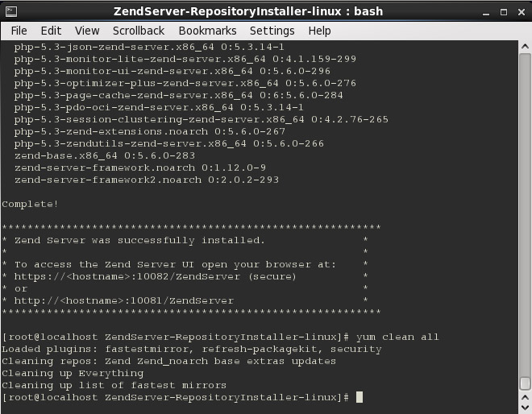Click the 'yum clean all' command text
532x414 pixels.
coord(397,337)
